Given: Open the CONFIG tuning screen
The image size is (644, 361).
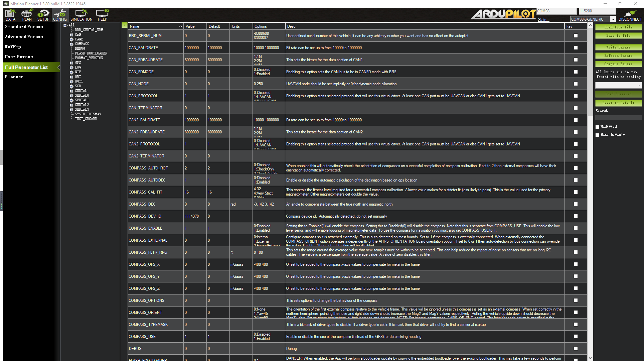Looking at the screenshot, I should pos(60,15).
